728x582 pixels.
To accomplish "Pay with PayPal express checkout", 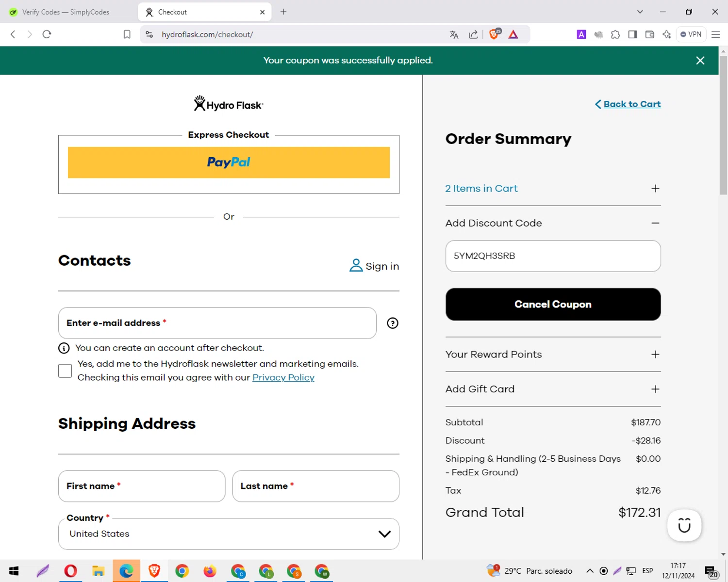I will tap(229, 162).
